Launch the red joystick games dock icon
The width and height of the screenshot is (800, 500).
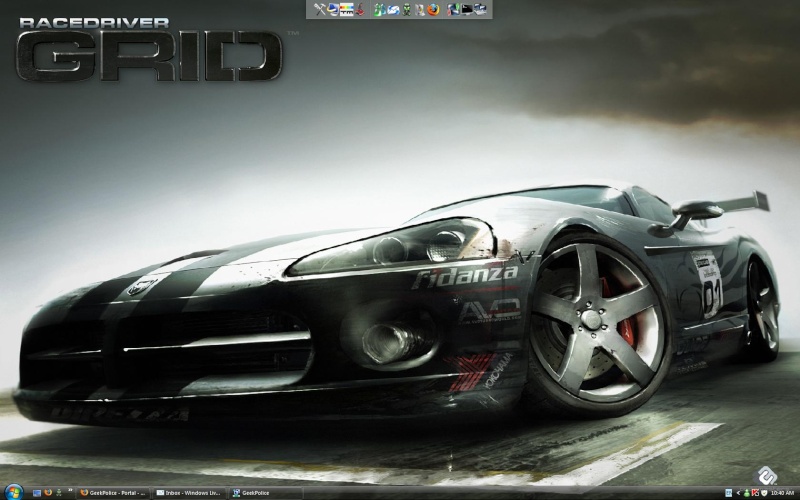click(360, 9)
